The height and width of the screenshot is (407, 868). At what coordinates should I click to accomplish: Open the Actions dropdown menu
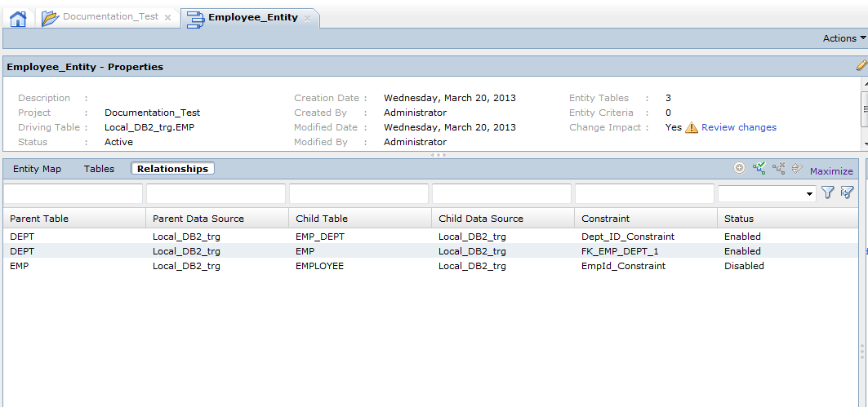pos(844,38)
